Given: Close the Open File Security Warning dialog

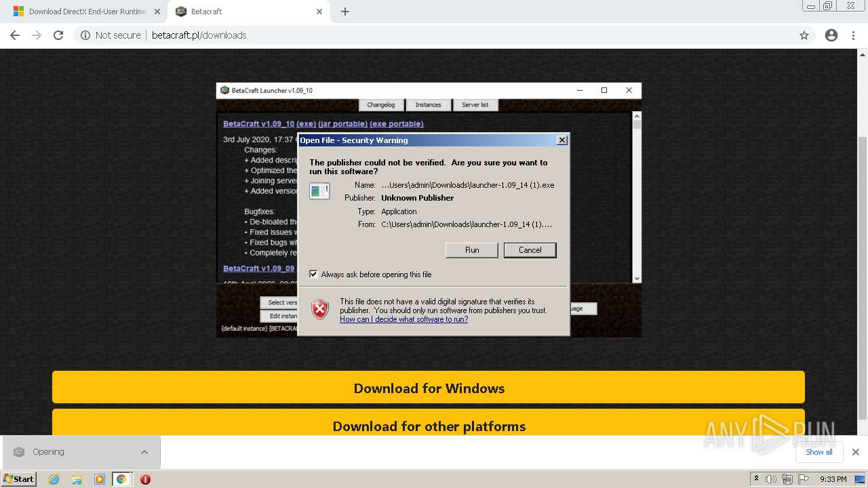Looking at the screenshot, I should point(561,140).
